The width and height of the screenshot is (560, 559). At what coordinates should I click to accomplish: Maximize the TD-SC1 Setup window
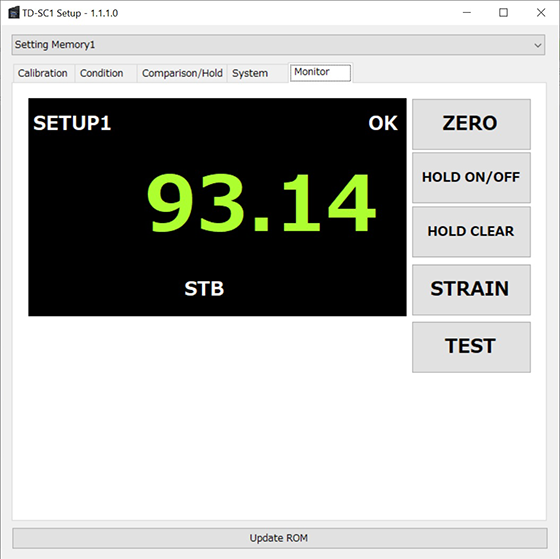point(503,13)
